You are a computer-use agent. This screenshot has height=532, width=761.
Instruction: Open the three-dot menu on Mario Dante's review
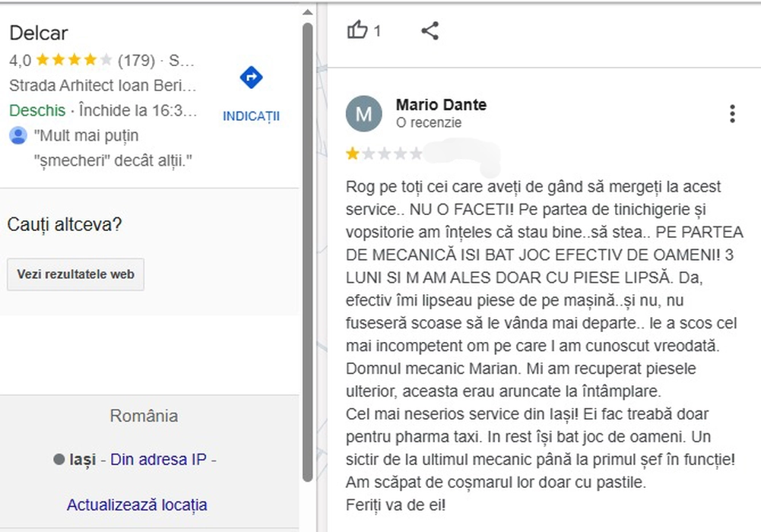(731, 114)
